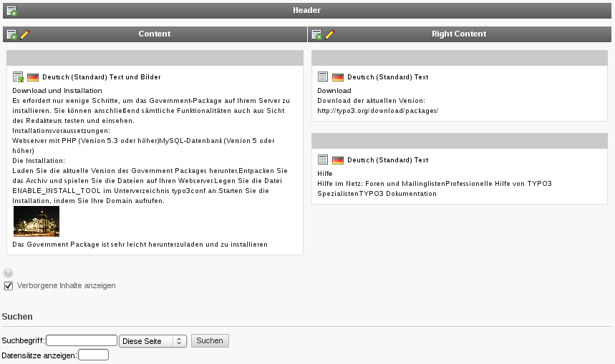
Task: Click the typo3.org download packages URL text
Action: tap(377, 111)
